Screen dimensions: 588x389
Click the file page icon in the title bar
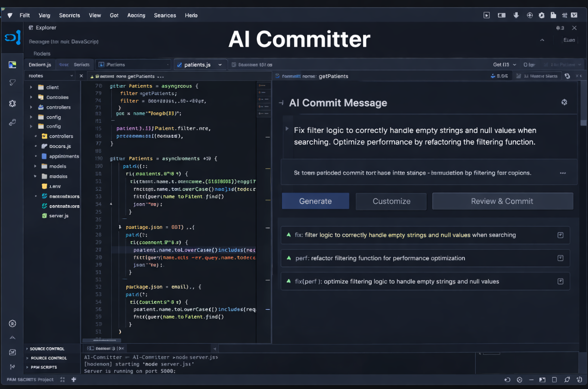pos(552,15)
